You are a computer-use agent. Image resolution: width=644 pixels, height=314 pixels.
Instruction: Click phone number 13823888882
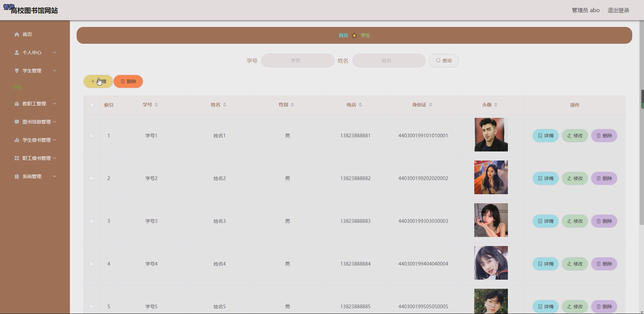pyautogui.click(x=355, y=179)
